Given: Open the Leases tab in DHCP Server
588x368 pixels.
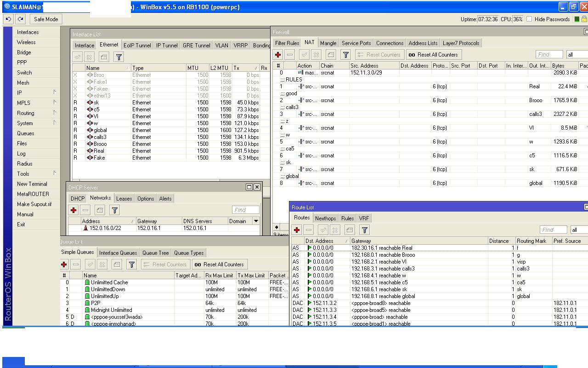Looking at the screenshot, I should coord(124,199).
